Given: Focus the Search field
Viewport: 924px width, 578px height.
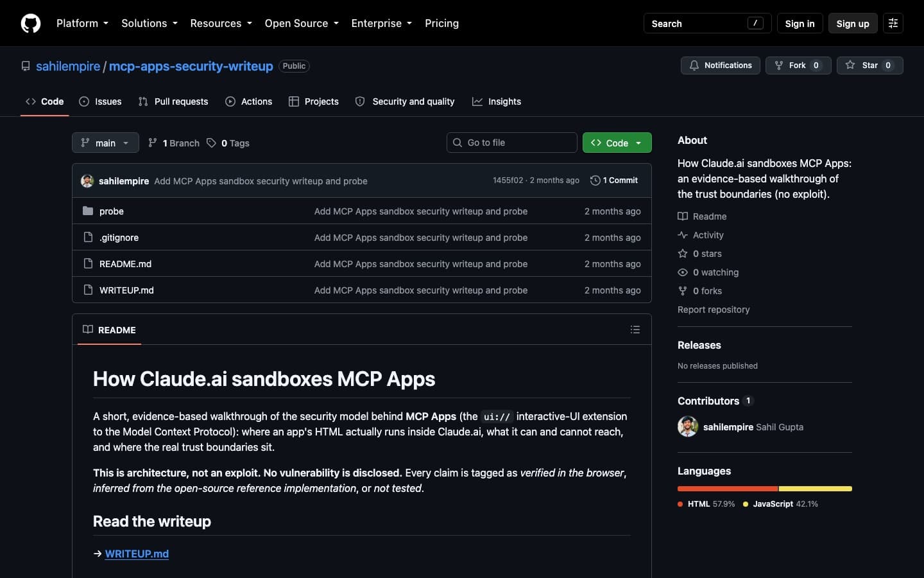Looking at the screenshot, I should tap(707, 23).
